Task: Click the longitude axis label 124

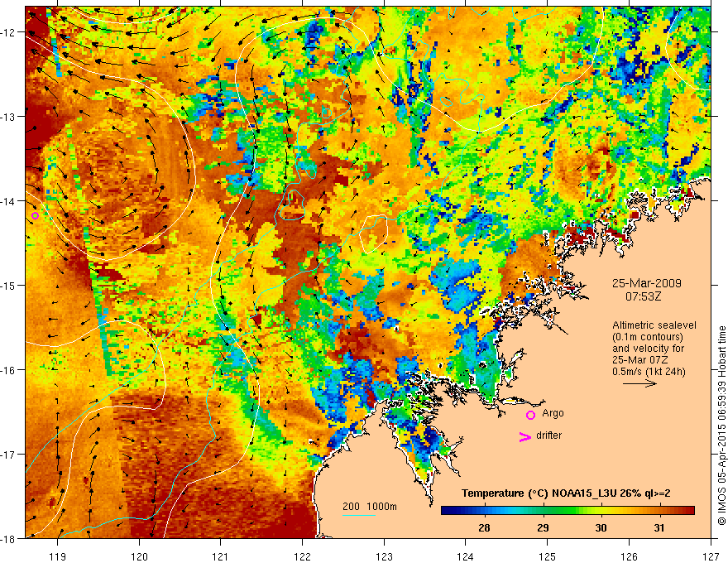Action: [466, 556]
